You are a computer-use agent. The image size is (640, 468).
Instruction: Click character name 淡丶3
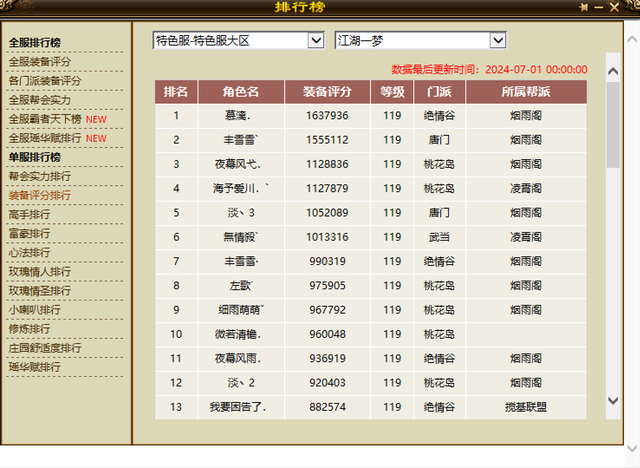tap(241, 213)
